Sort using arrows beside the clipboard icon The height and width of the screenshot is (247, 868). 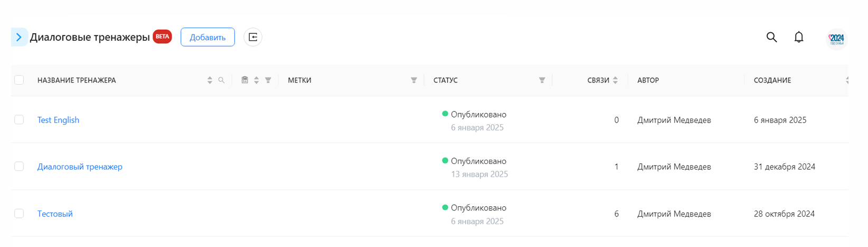point(256,80)
